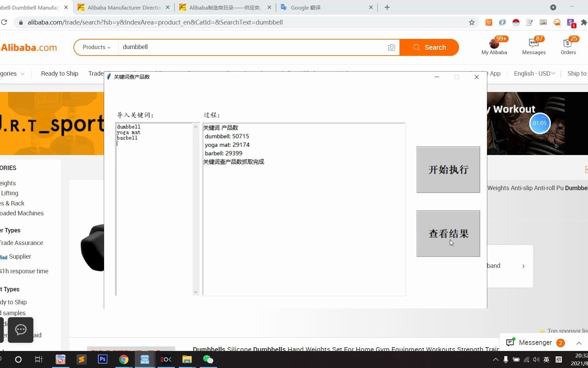Open the Orders icon with 25 badge
Image resolution: width=588 pixels, height=368 pixels.
pyautogui.click(x=568, y=46)
